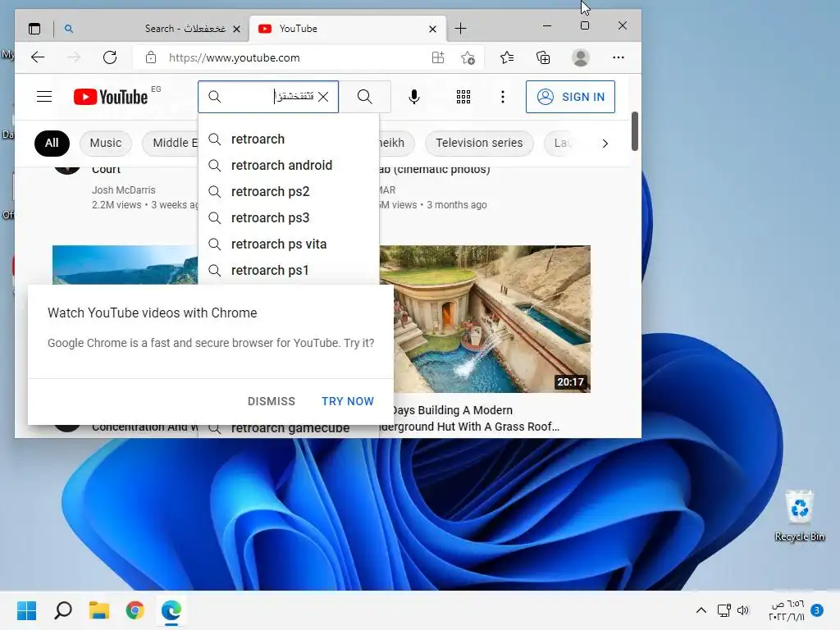Go to YouTube home via the logo
The width and height of the screenshot is (840, 630).
tap(111, 97)
